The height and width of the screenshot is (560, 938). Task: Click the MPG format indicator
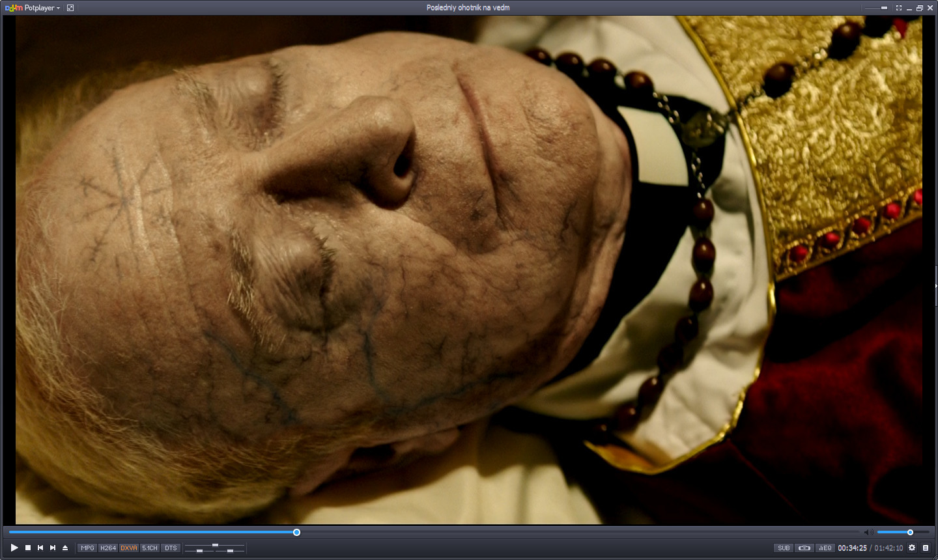click(87, 548)
